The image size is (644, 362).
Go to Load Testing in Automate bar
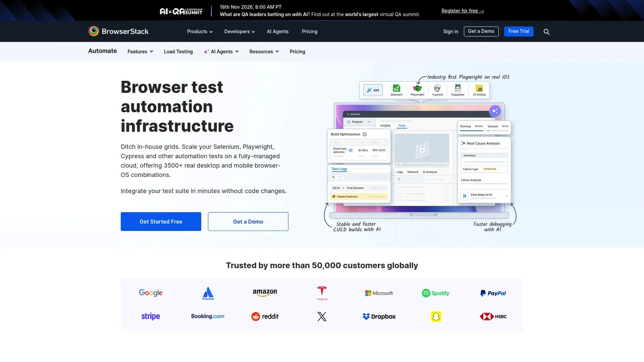178,51
